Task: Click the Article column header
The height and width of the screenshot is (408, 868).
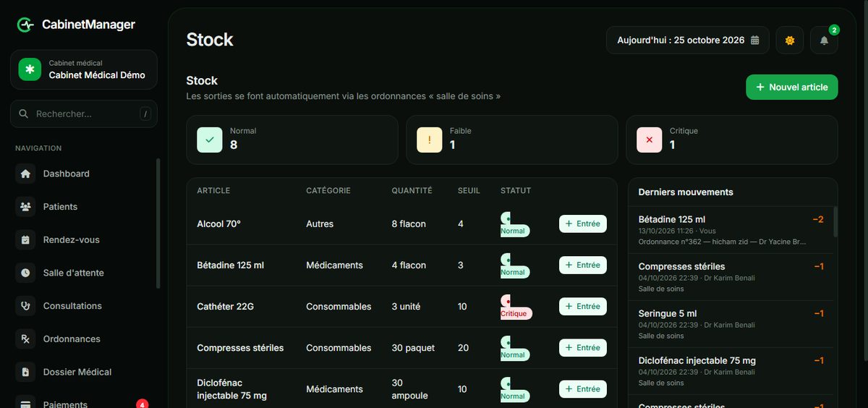Action: coord(213,191)
